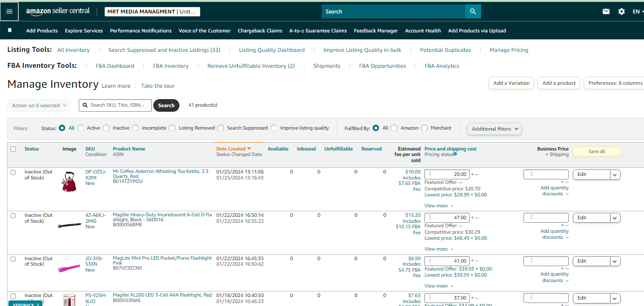This screenshot has width=644, height=306.
Task: Open Mr Coffee Alderton Whistling Tea Kettle link
Action: tap(161, 174)
